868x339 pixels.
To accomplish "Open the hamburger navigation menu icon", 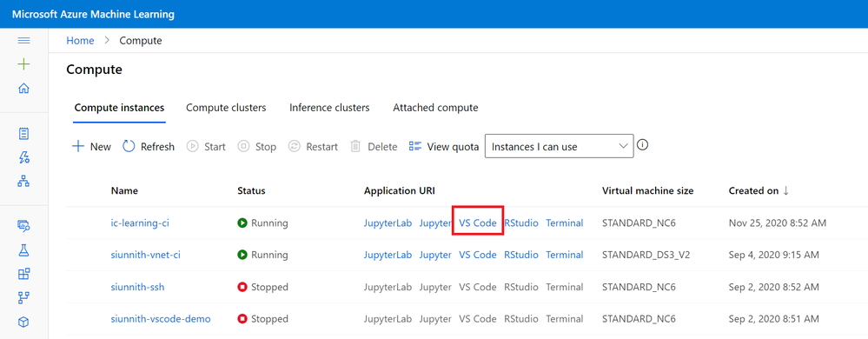I will tap(23, 41).
